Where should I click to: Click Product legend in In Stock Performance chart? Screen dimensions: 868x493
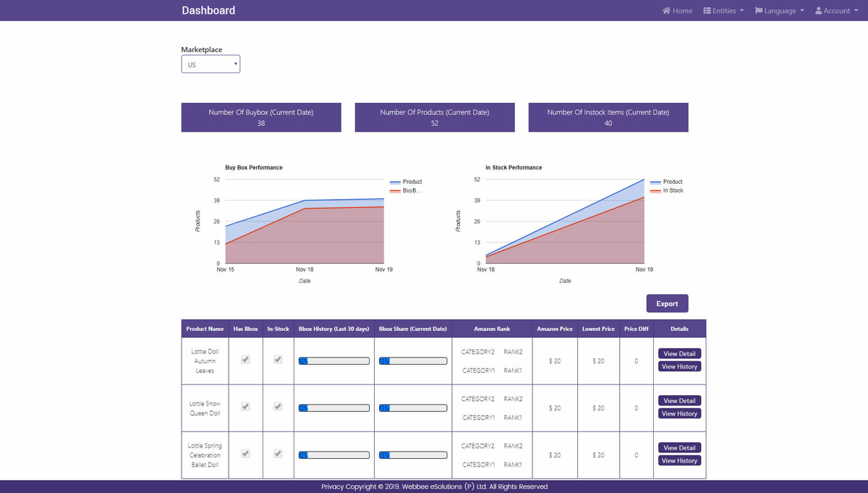666,182
